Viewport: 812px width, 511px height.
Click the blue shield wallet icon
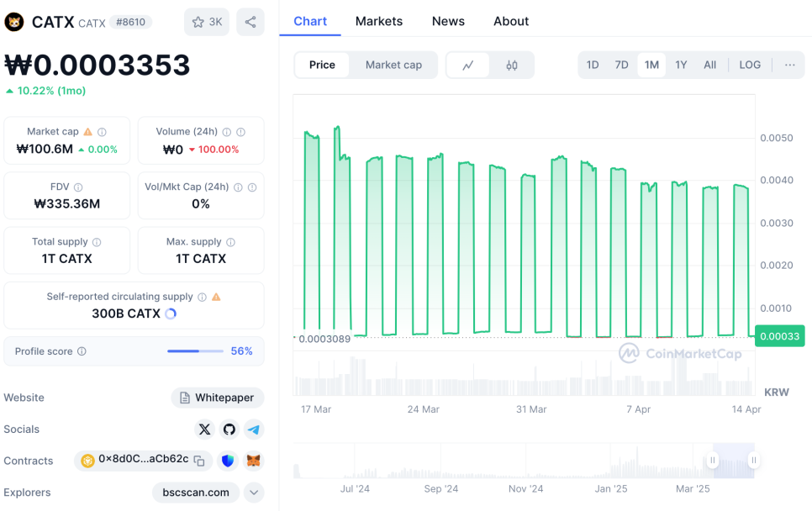(x=227, y=461)
